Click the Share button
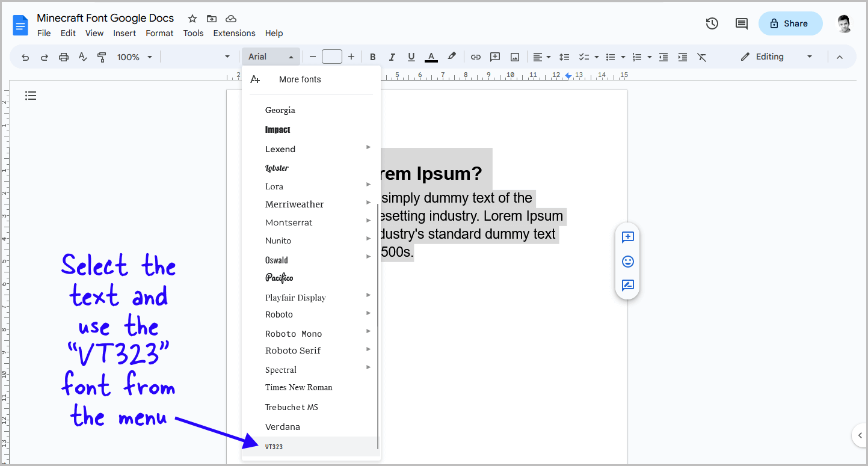The width and height of the screenshot is (868, 466). coord(790,23)
